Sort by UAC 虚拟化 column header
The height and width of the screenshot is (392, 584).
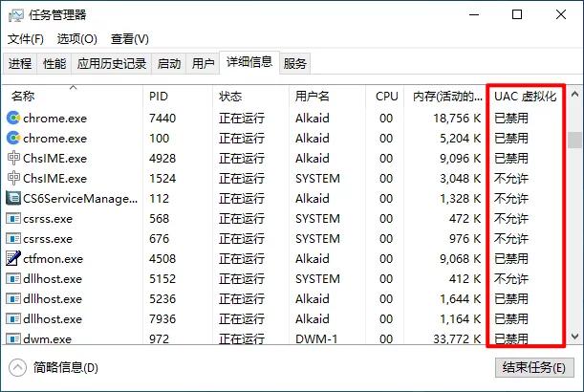[524, 97]
